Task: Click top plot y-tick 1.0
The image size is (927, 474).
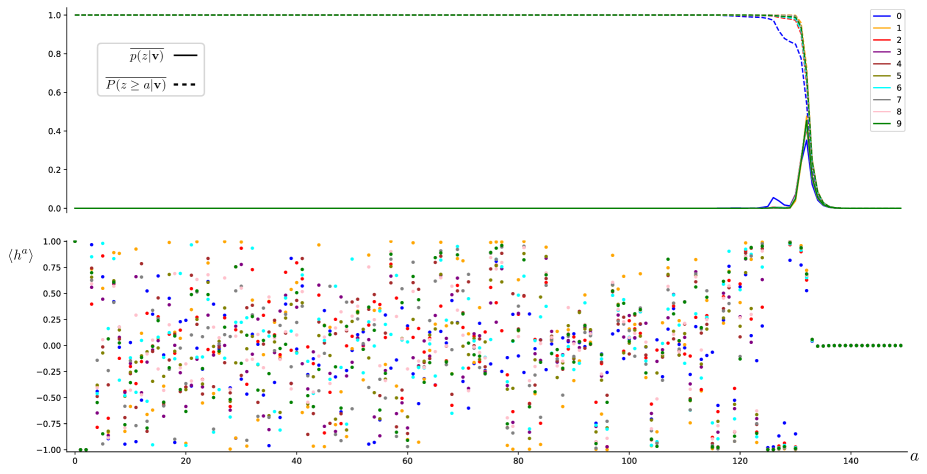Action: [x=54, y=15]
